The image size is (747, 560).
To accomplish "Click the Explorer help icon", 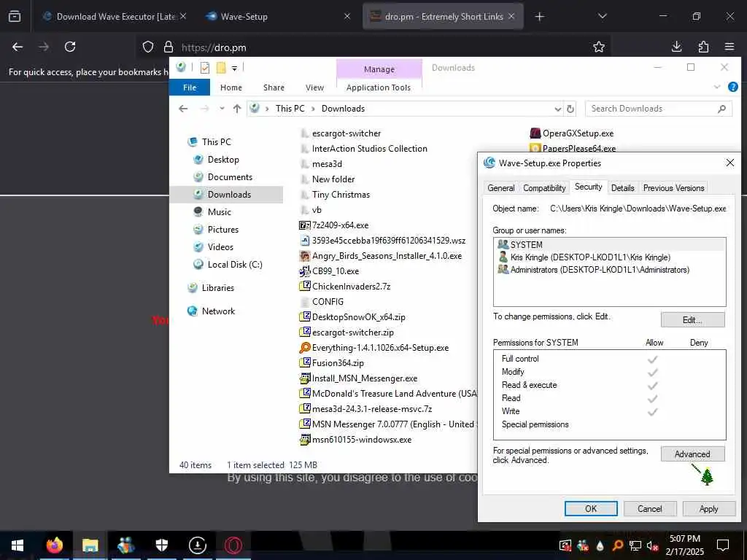I will pyautogui.click(x=733, y=87).
